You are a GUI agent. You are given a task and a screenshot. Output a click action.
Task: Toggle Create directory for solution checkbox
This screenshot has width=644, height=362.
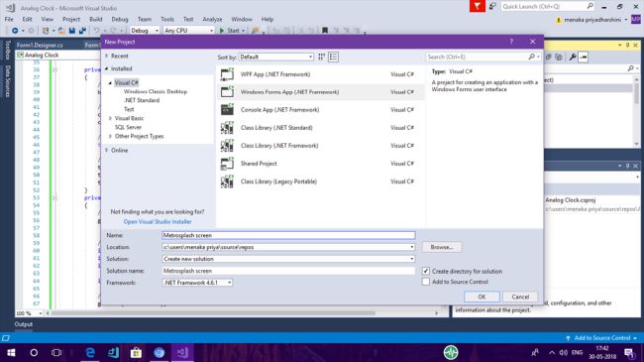click(x=426, y=271)
